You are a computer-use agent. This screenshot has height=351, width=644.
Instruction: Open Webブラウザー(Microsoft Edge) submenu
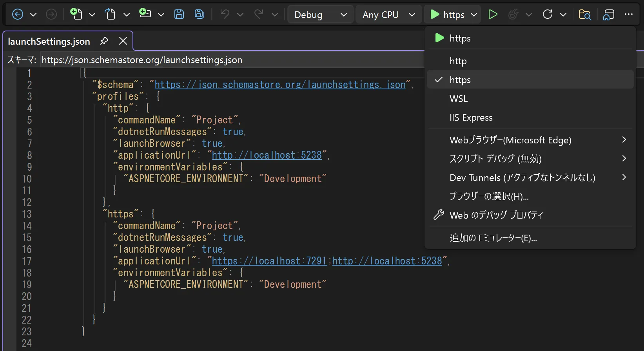click(x=530, y=140)
